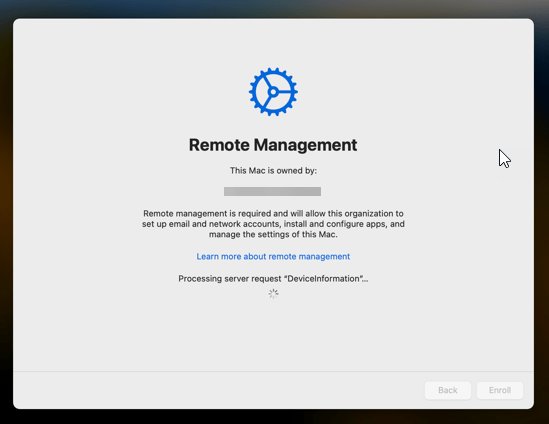Image resolution: width=549 pixels, height=424 pixels.
Task: Select the word Remote in the heading
Action: (219, 145)
